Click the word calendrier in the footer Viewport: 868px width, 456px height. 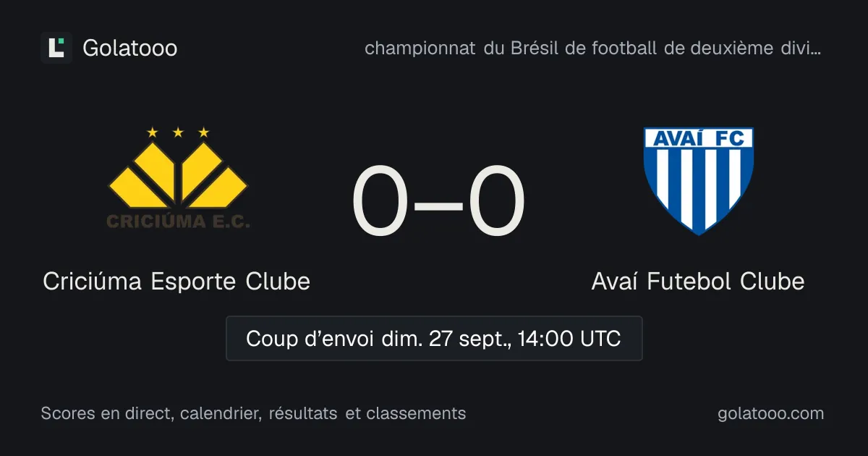221,413
